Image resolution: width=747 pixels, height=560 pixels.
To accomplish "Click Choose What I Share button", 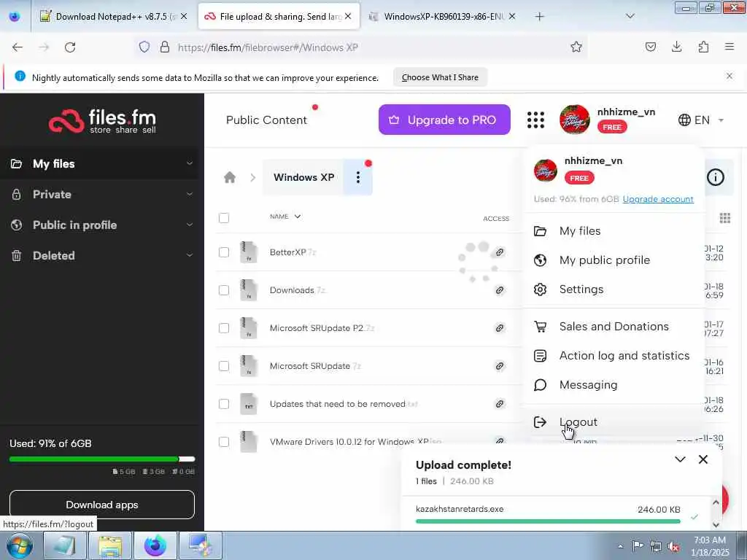I will pyautogui.click(x=440, y=77).
